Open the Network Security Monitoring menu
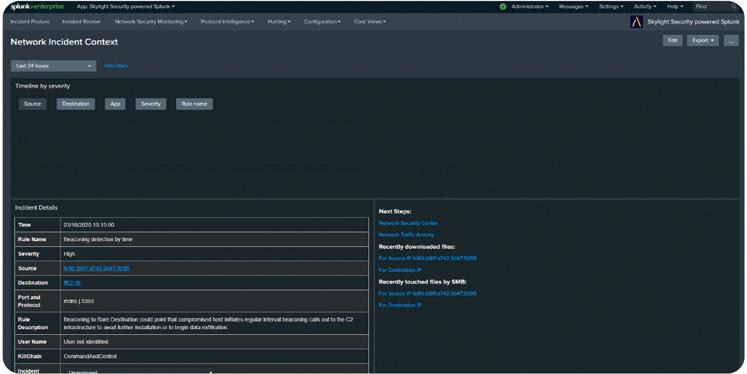Image resolution: width=747 pixels, height=374 pixels. [151, 22]
